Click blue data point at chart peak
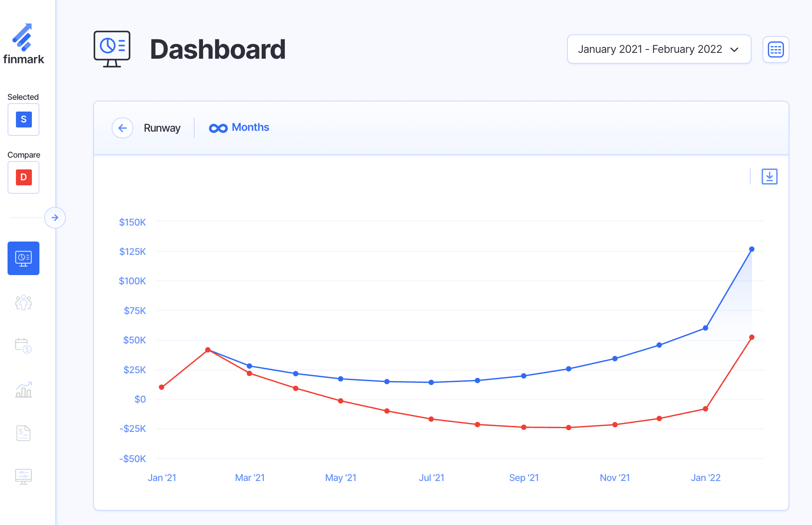The width and height of the screenshot is (812, 525). pos(752,249)
